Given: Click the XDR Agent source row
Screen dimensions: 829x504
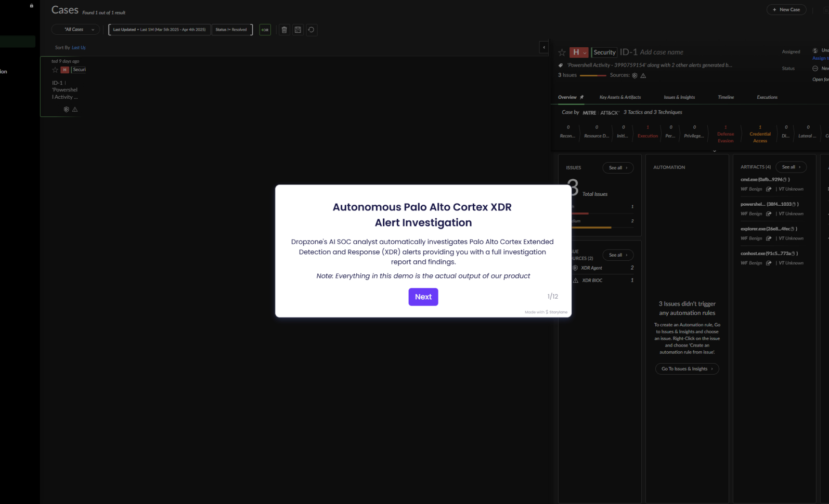Looking at the screenshot, I should click(x=603, y=268).
